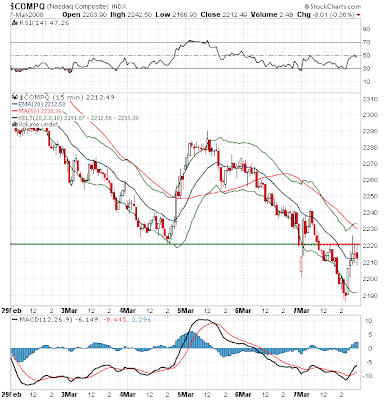Click the 5Mar date under the price chart
This screenshot has width=388, height=400.
click(x=186, y=310)
